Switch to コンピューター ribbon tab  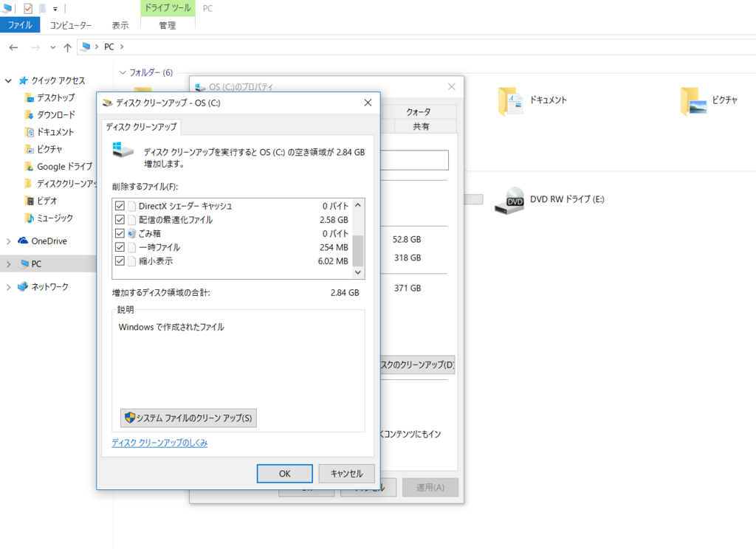70,26
